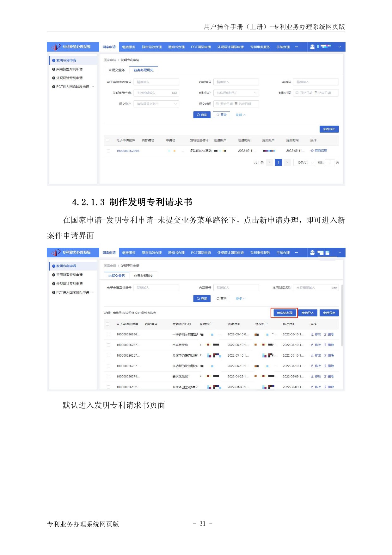Expand the 提交账户 dropdown

pyautogui.click(x=156, y=104)
